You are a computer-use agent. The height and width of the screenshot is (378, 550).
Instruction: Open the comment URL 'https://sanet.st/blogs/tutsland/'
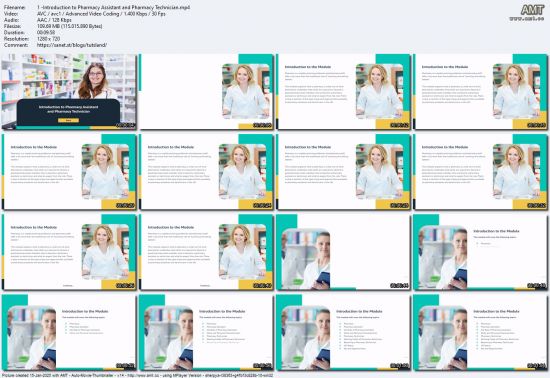72,45
